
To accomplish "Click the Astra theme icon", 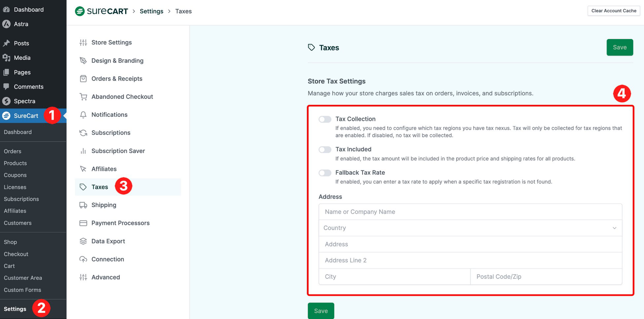I will click(6, 24).
